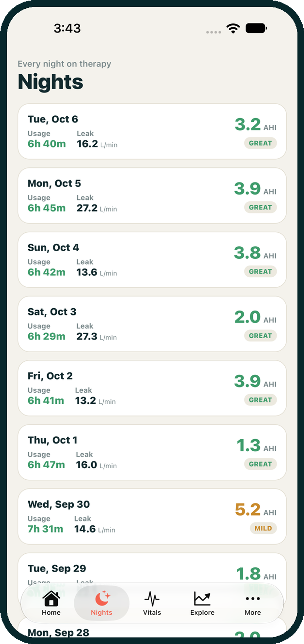Tap the Nights moon icon
The image size is (304, 644).
click(x=102, y=598)
